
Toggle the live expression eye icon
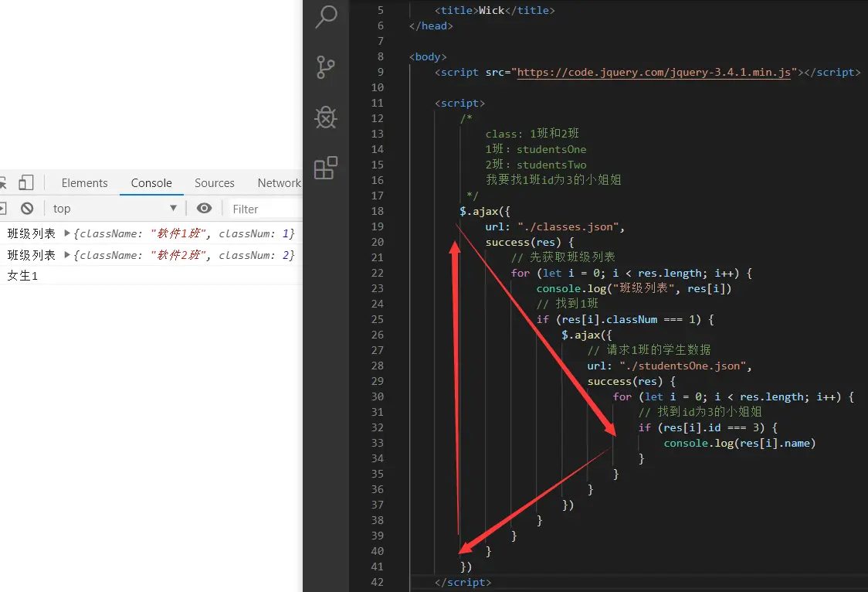click(x=205, y=208)
